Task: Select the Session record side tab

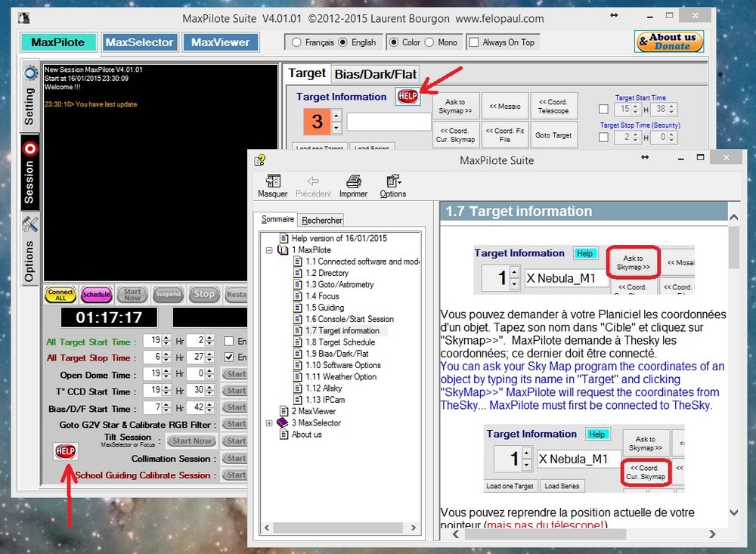Action: [x=29, y=174]
